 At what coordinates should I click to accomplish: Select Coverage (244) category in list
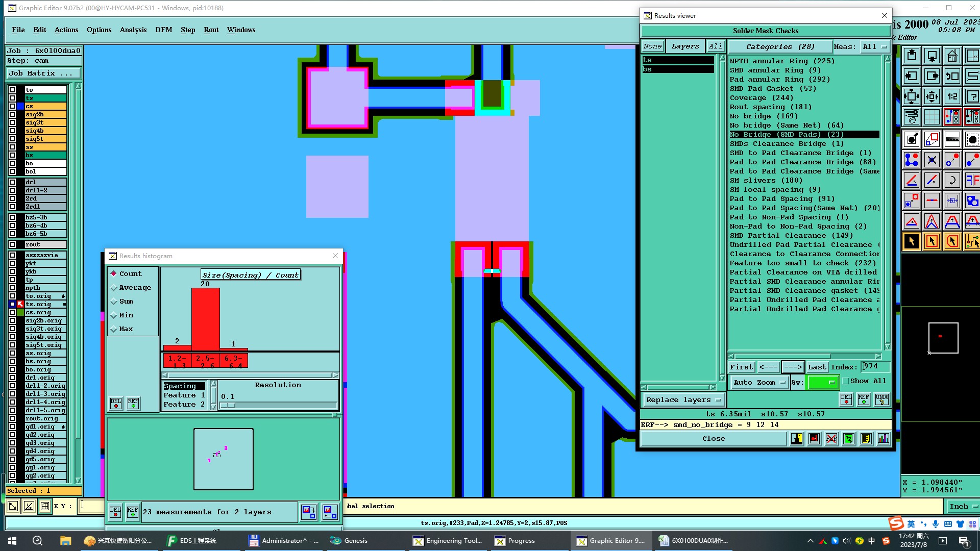[x=761, y=97]
